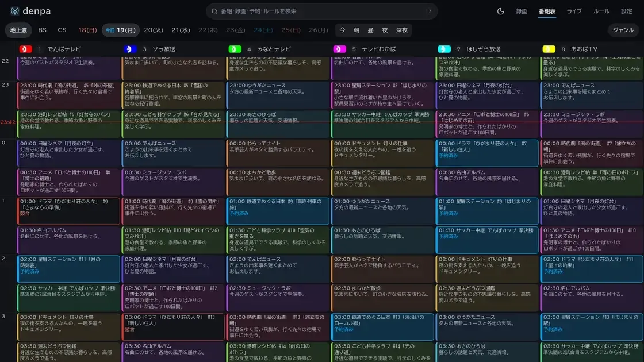Image resolution: width=644 pixels, height=362 pixels.
Task: Click the yellow あおばTV channel logo
Action: (x=549, y=49)
